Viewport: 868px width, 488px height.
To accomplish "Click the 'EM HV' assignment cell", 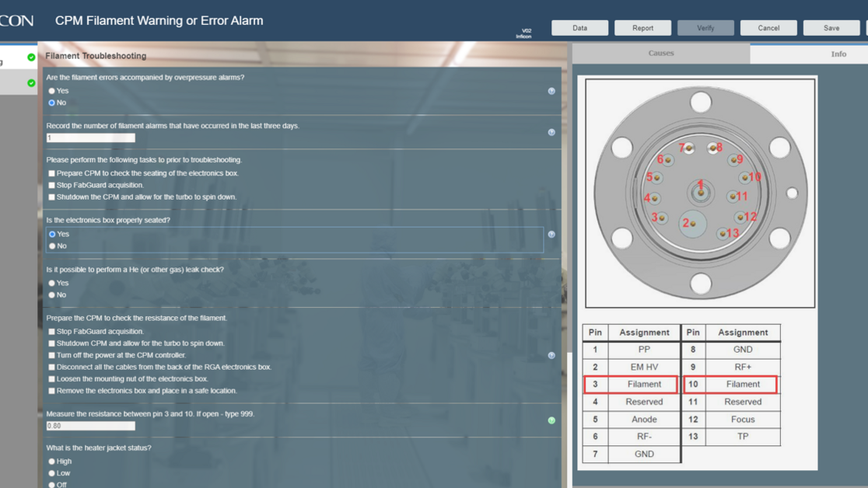I will tap(644, 367).
